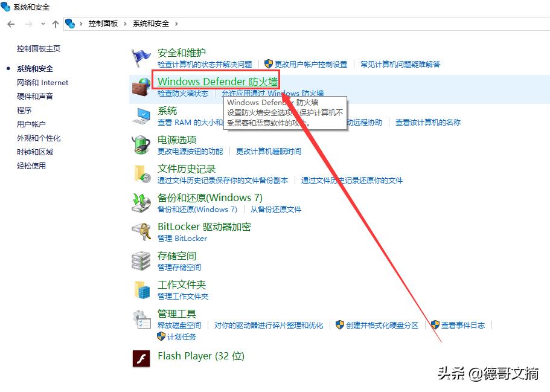This screenshot has height=392, width=550.
Task: Click the 电源选项 battery gauge icon
Action: point(141,144)
